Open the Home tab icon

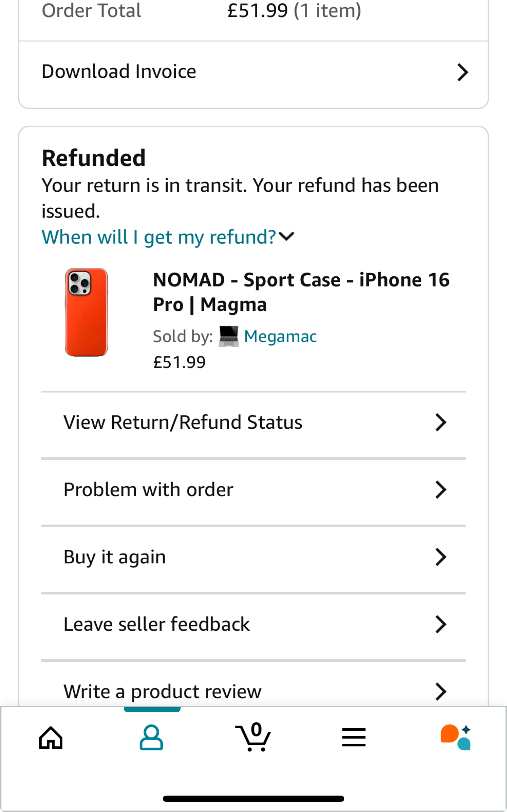point(51,738)
